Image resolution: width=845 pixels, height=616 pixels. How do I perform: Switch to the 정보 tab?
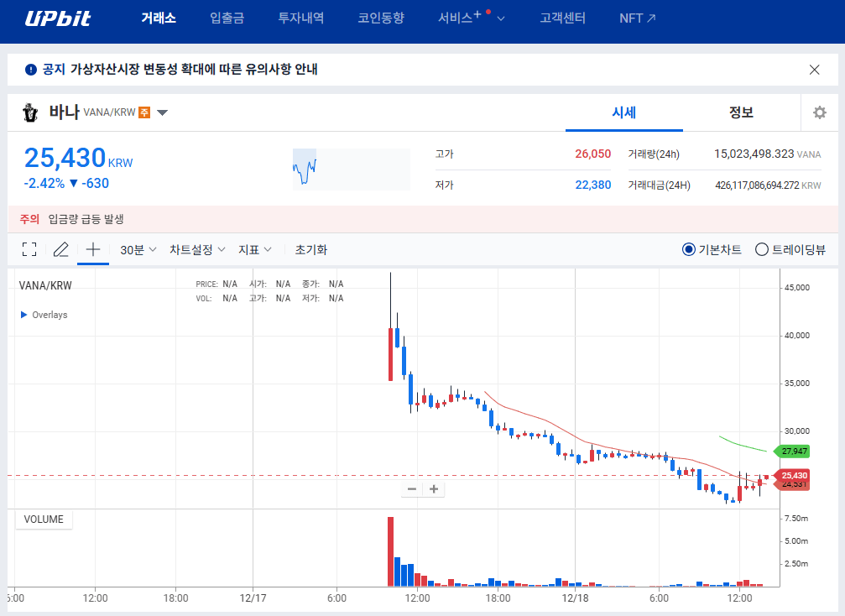click(742, 112)
